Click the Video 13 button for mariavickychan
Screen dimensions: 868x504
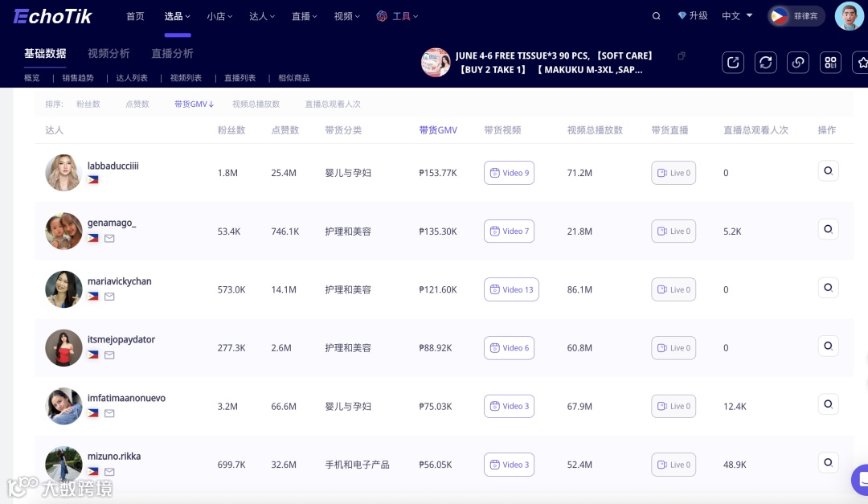[511, 289]
